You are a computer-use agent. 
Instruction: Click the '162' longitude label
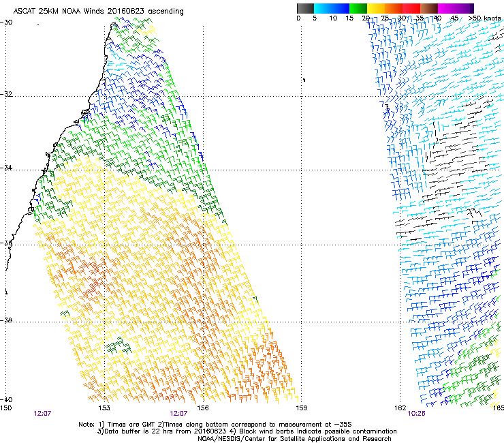pyautogui.click(x=400, y=408)
